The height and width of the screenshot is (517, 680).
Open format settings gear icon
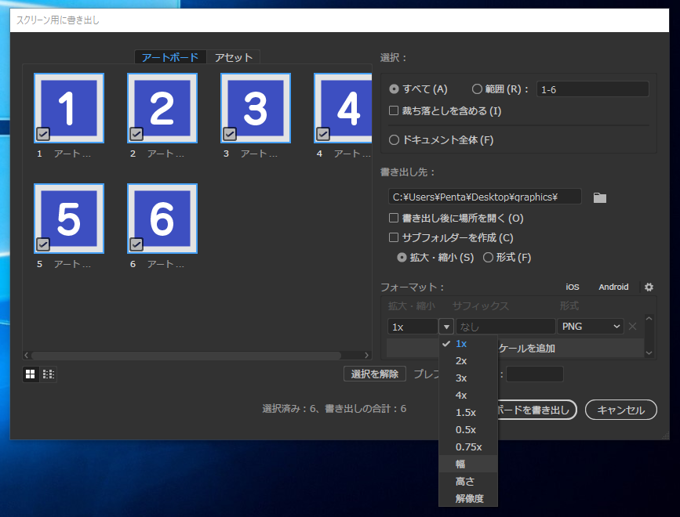click(x=649, y=287)
